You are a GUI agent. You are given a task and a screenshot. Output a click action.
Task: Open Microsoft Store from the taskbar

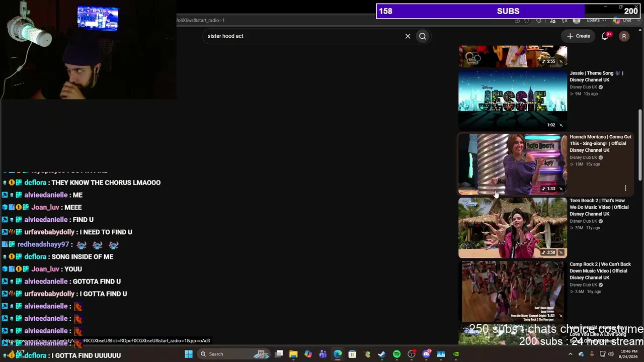pos(352,354)
